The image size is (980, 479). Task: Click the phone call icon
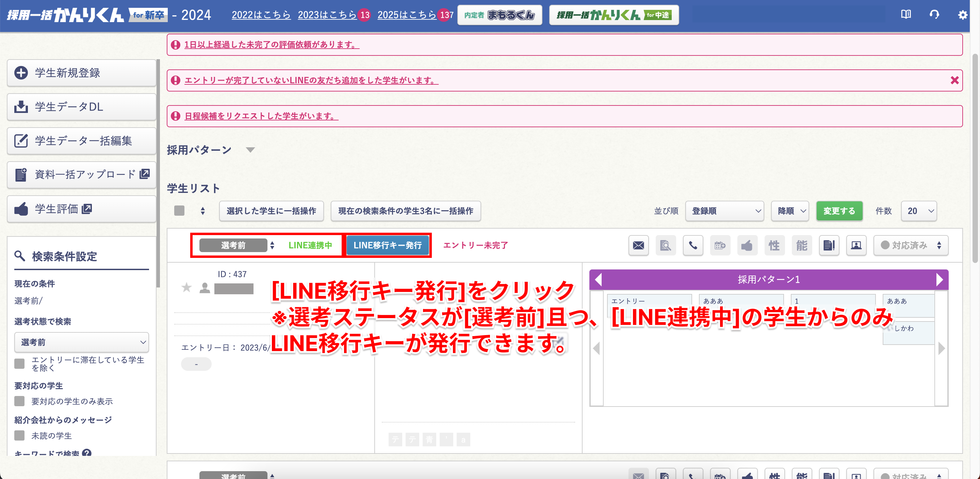[693, 245]
